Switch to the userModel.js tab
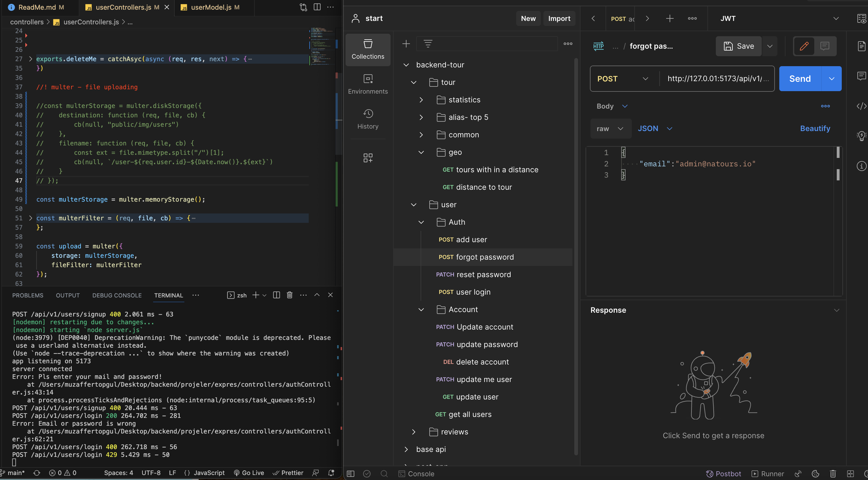 point(211,7)
